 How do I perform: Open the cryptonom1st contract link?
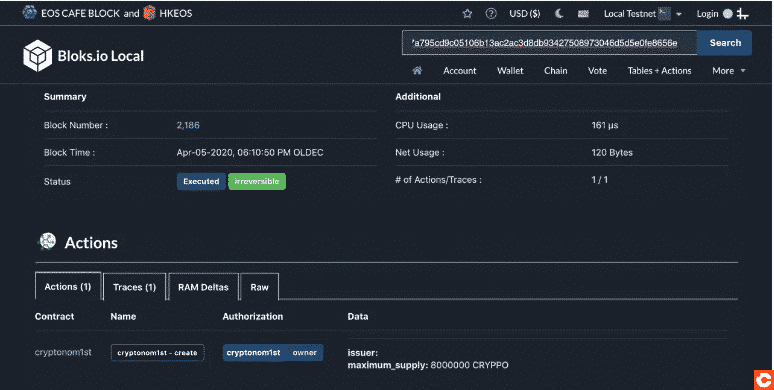63,352
